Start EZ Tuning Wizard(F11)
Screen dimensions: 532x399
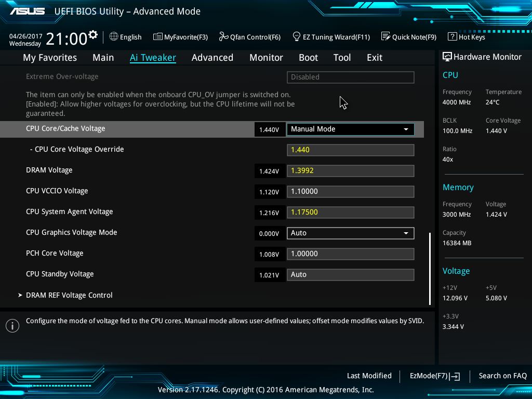(331, 37)
